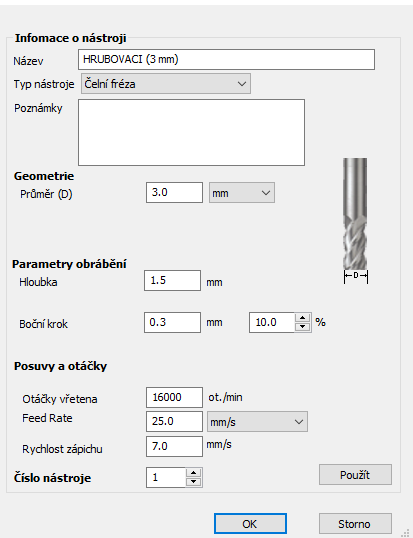Cancel dialog with Storno button
413x538 pixels.
click(x=355, y=524)
